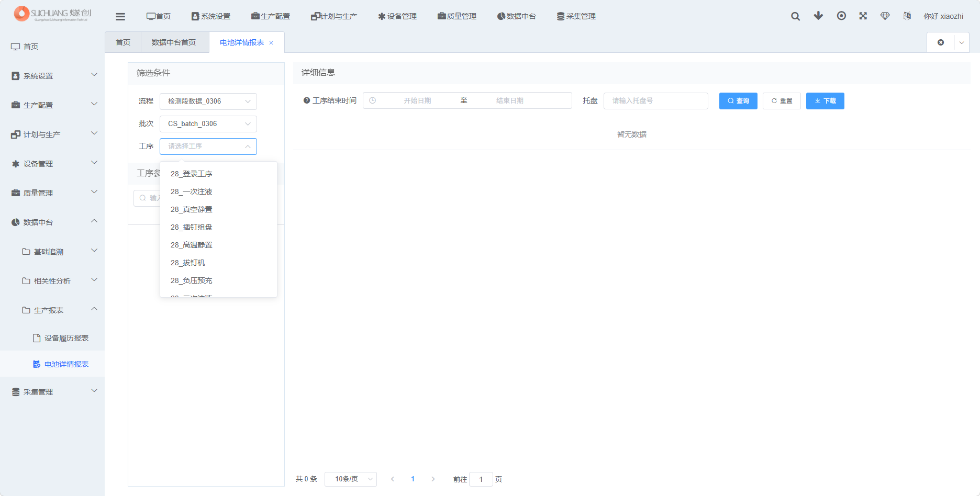Click the circular target icon in header
The width and height of the screenshot is (980, 496).
click(841, 16)
